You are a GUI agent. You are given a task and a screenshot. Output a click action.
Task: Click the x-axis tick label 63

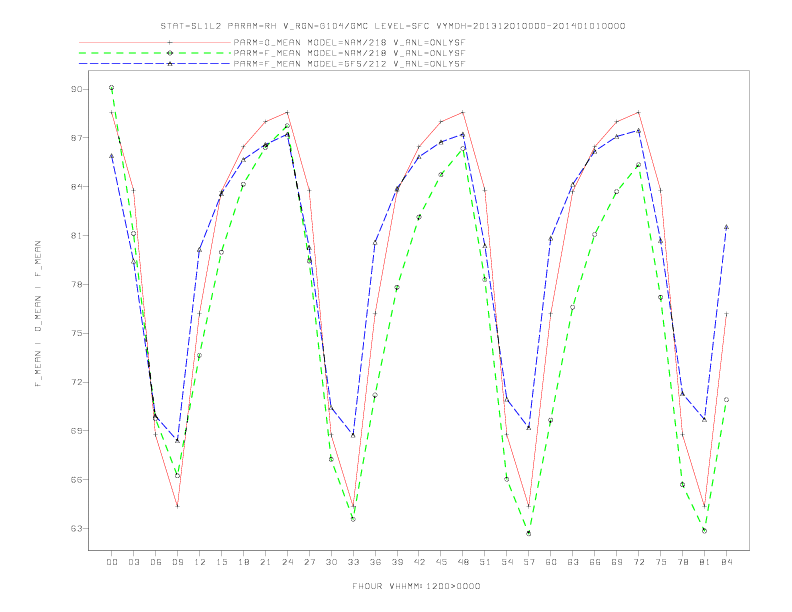pos(573,562)
